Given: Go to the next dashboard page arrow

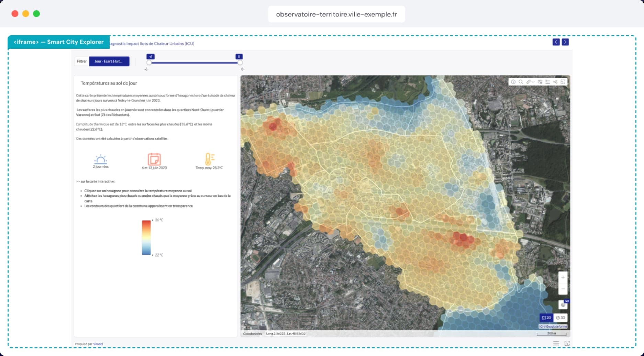Looking at the screenshot, I should pos(565,42).
